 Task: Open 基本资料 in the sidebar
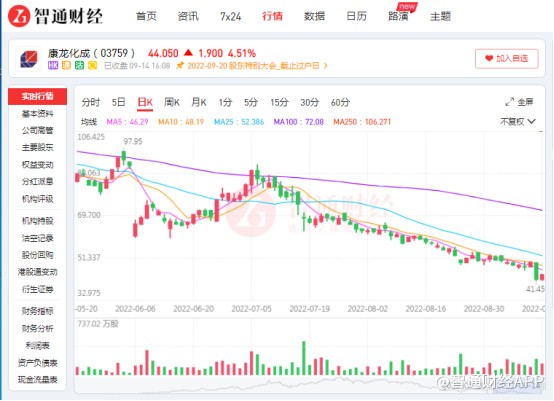point(37,113)
